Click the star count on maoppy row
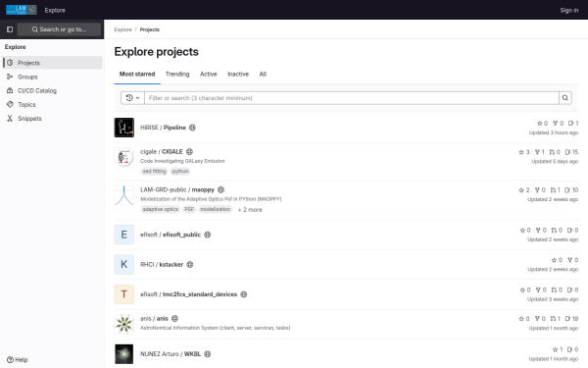Screen dimensions: 588x368 (524, 190)
